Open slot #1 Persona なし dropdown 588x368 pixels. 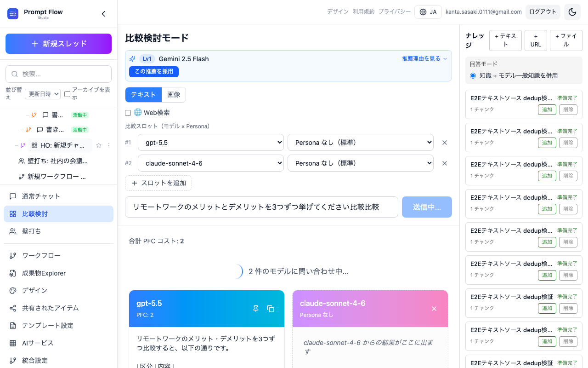click(361, 143)
